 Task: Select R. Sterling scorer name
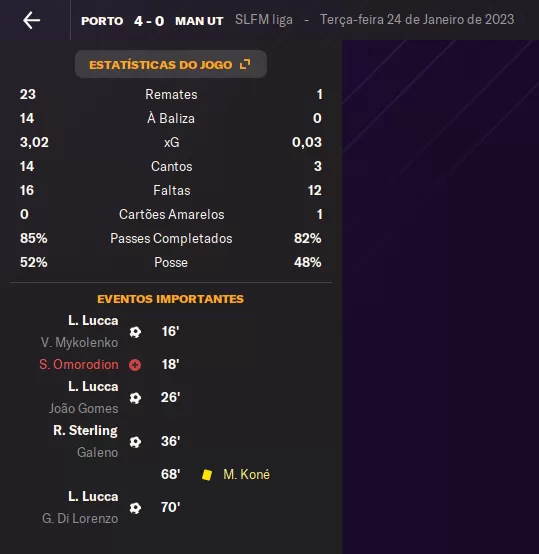coord(85,431)
